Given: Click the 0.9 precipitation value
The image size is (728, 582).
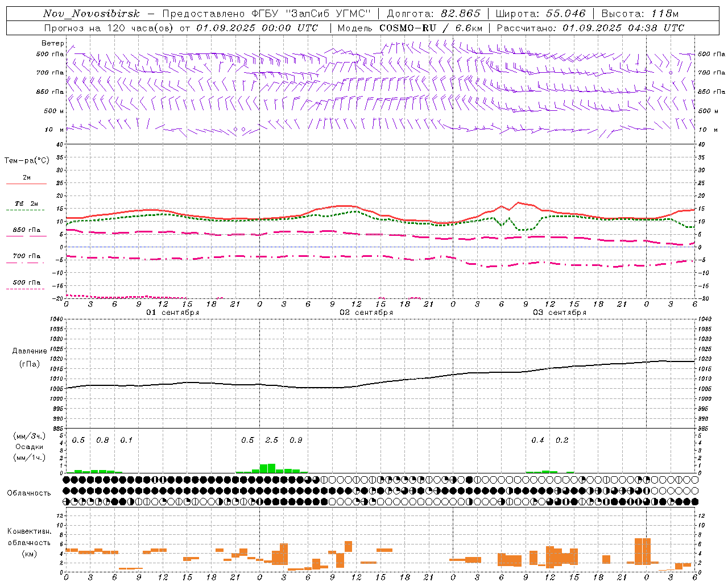Looking at the screenshot, I should pos(296,440).
